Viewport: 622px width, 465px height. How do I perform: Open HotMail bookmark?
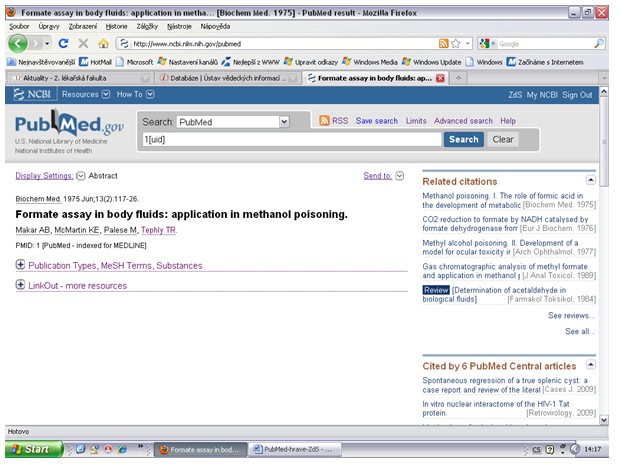click(96, 62)
